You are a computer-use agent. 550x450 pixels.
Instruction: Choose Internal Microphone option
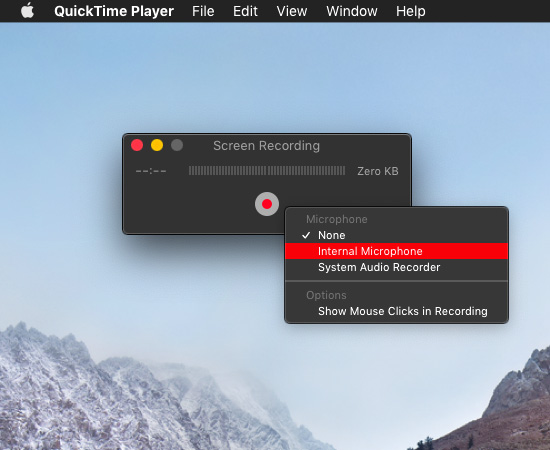396,251
